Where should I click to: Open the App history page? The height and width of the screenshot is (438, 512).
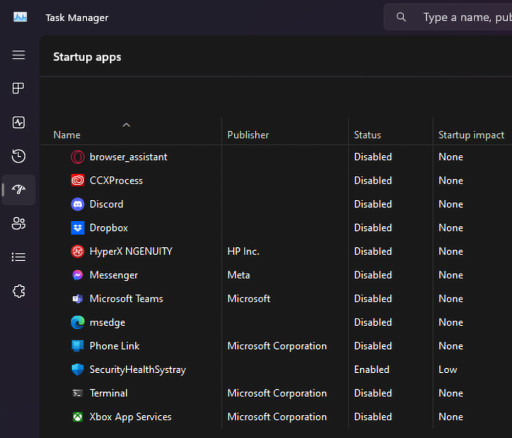[x=18, y=156]
